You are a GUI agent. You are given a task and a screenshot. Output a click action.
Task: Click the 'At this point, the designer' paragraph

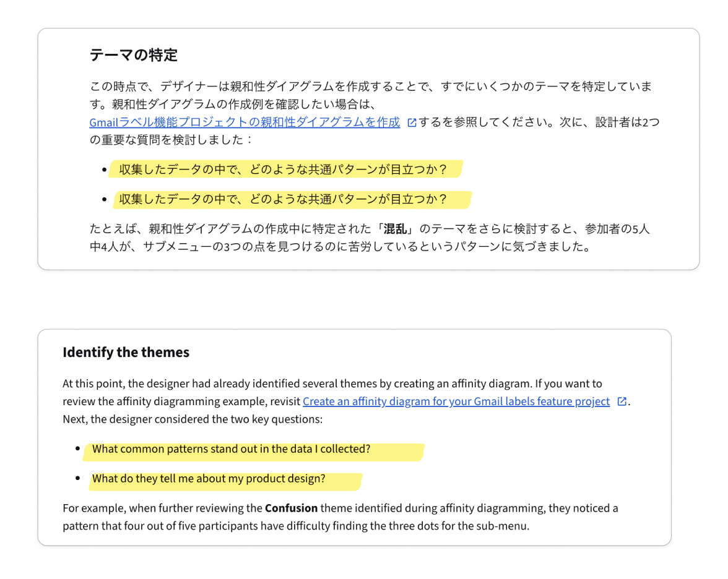pos(332,384)
